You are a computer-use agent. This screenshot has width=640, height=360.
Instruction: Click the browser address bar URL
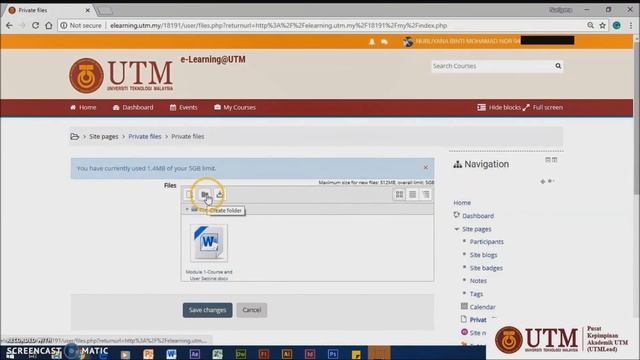[x=278, y=25]
